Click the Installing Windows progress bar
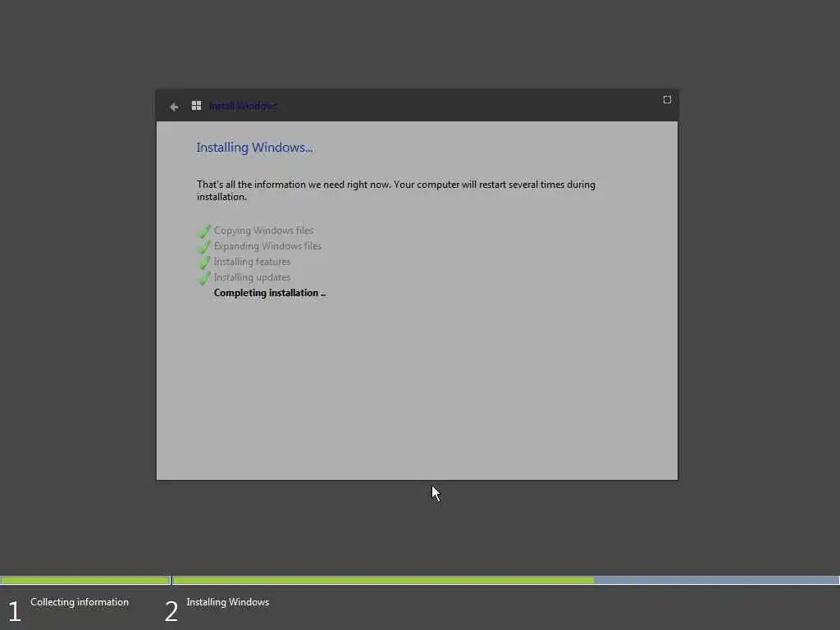Image resolution: width=840 pixels, height=630 pixels. click(x=505, y=580)
